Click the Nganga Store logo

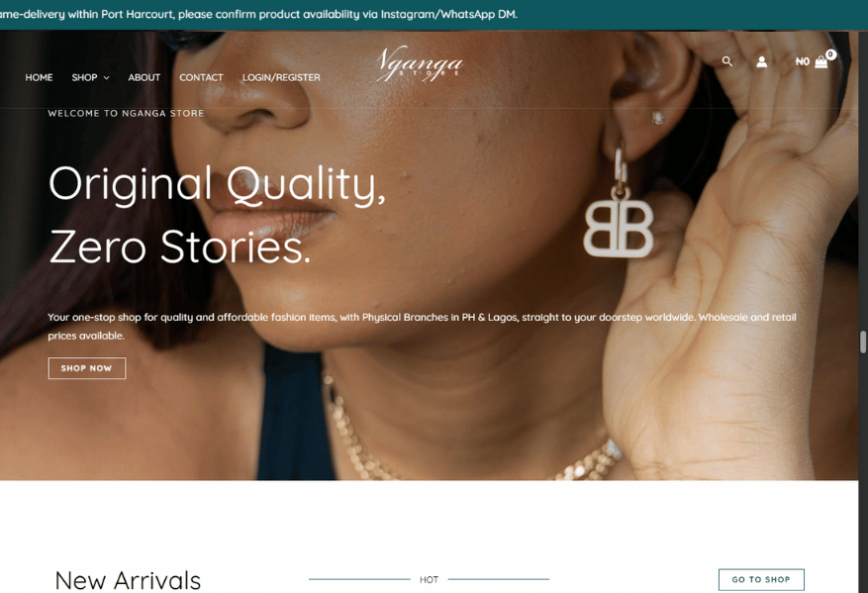420,64
